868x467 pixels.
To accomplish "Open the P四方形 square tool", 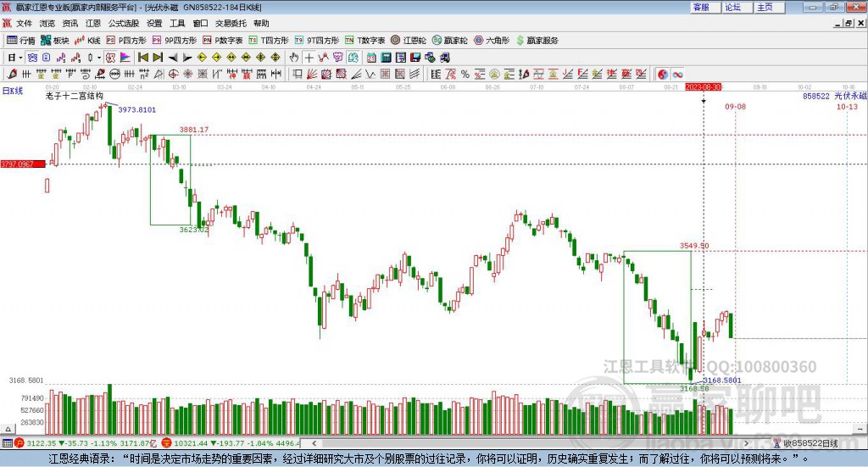I will pos(125,41).
